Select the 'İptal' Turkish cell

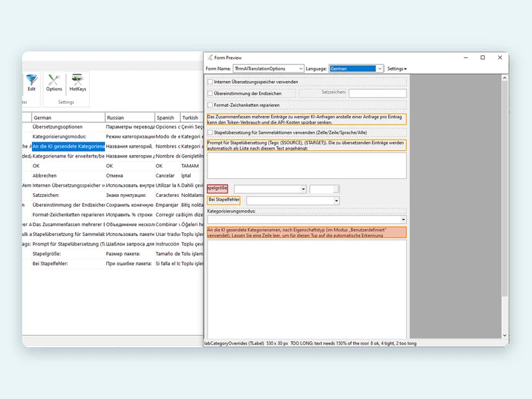192,176
